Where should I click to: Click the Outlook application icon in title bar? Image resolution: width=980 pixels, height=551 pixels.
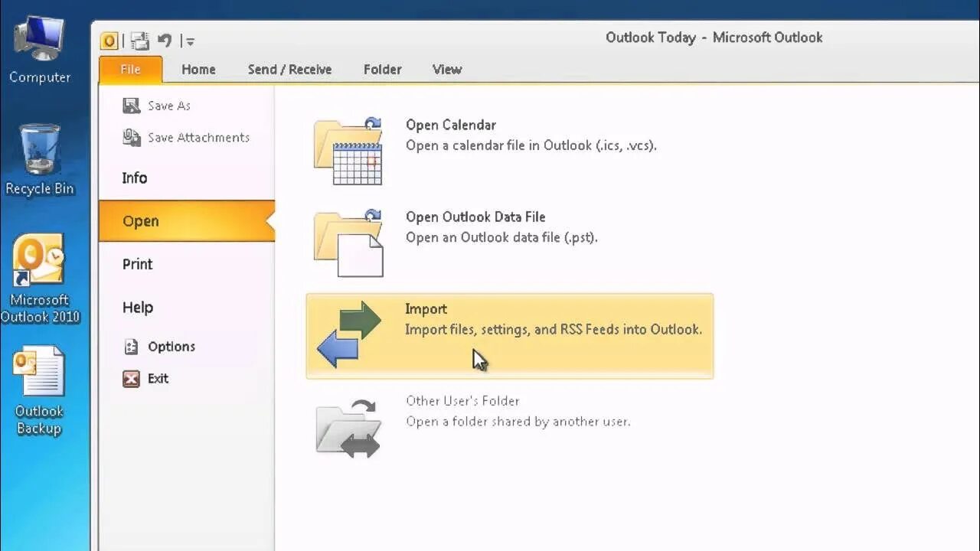pos(109,41)
